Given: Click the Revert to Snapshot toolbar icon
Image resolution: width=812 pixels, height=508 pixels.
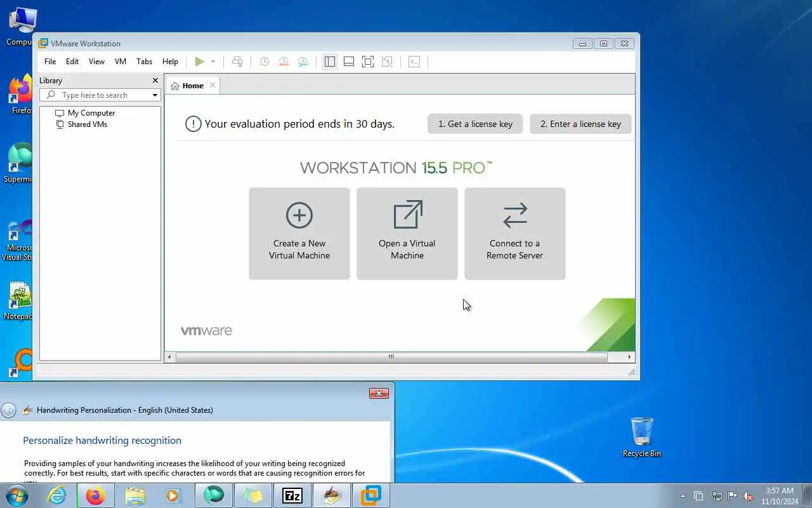Looking at the screenshot, I should (284, 62).
